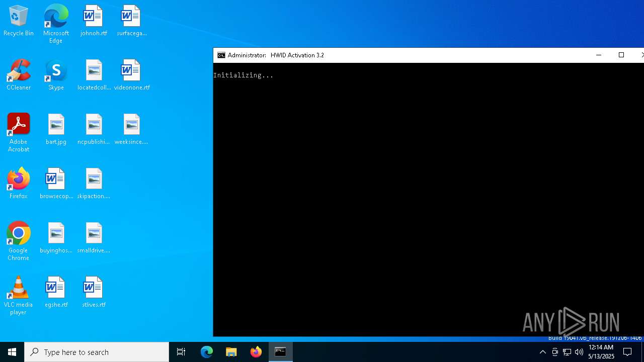Maximize the HWID Activation 3.2 window
The width and height of the screenshot is (644, 362).
(x=621, y=55)
